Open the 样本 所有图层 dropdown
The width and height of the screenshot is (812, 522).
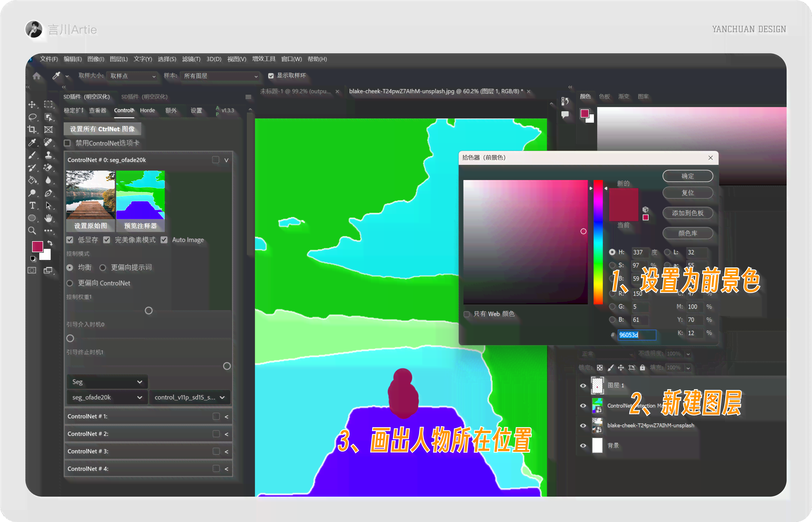220,76
